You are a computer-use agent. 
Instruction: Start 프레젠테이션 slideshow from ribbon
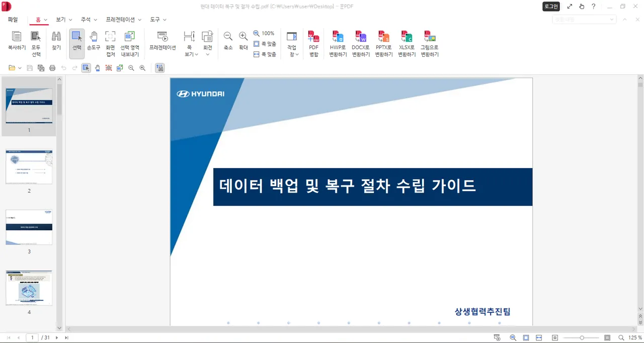point(163,41)
